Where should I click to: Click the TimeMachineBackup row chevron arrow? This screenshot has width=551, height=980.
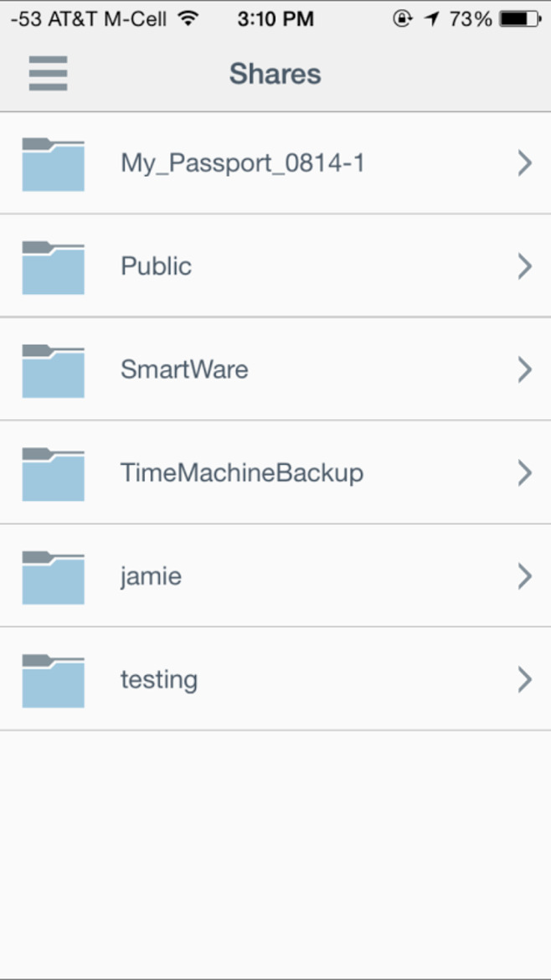(x=525, y=473)
